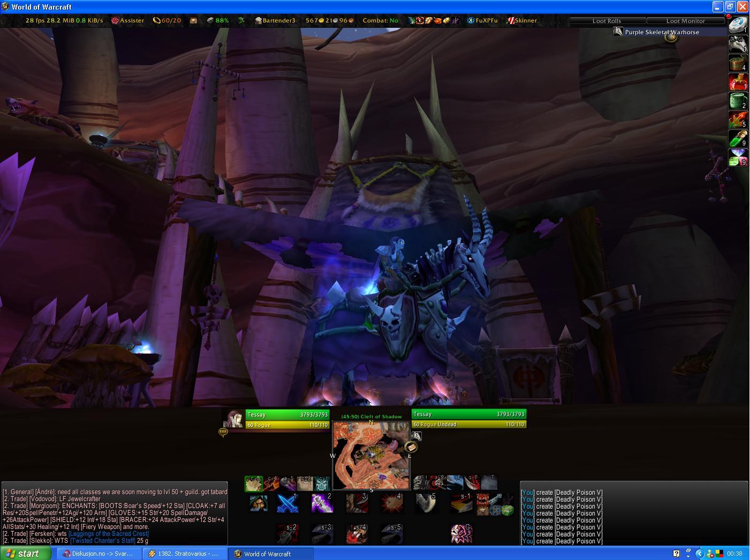This screenshot has width=750, height=560.
Task: Click the target frame showing Tessay Rogue Undead
Action: pos(469,419)
